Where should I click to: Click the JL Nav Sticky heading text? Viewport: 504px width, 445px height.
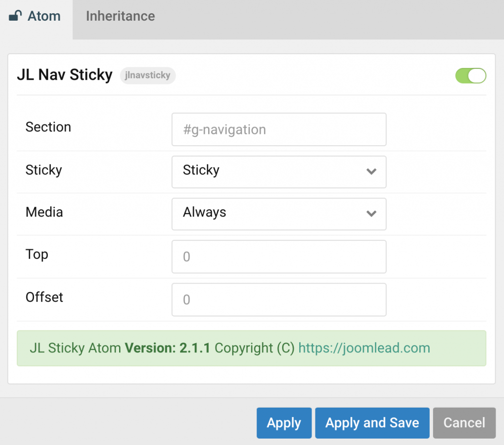(x=64, y=75)
